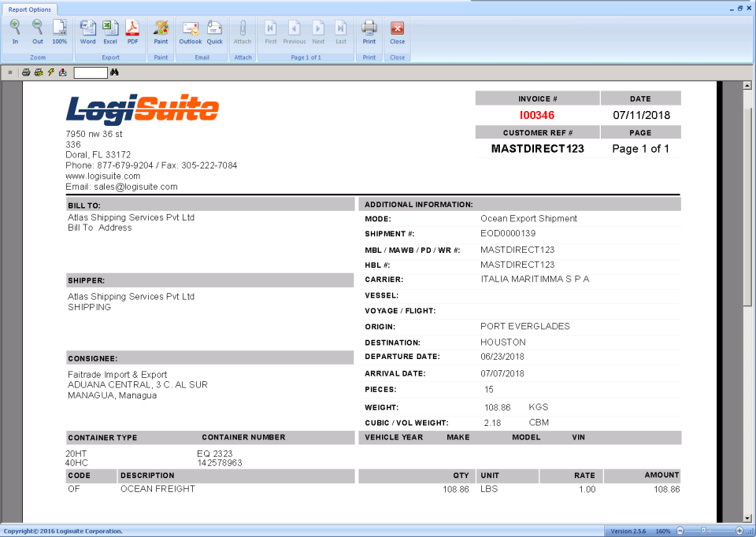Open the report in Paint

click(x=160, y=31)
